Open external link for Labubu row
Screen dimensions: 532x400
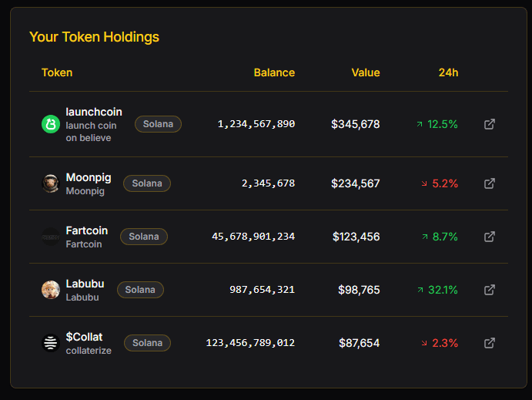coord(489,290)
